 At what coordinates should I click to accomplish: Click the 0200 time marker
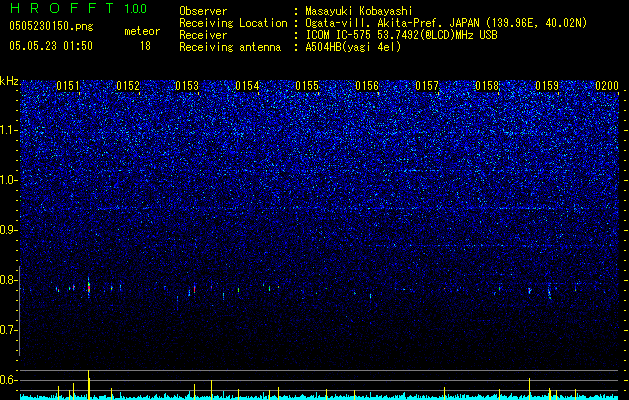[607, 86]
